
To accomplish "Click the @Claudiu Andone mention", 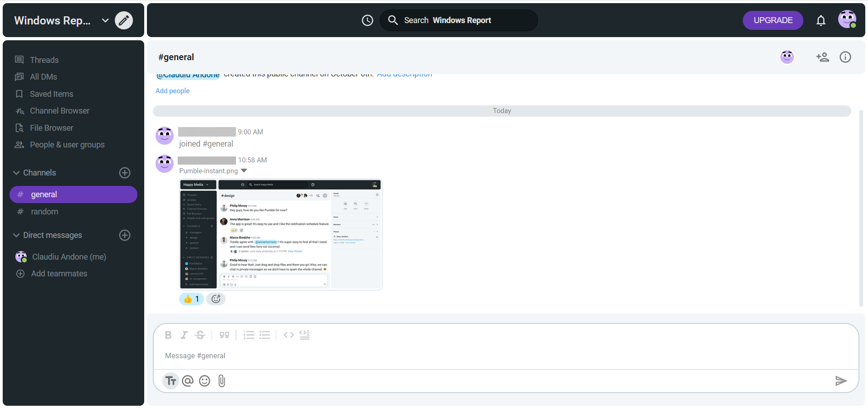I will pos(188,76).
